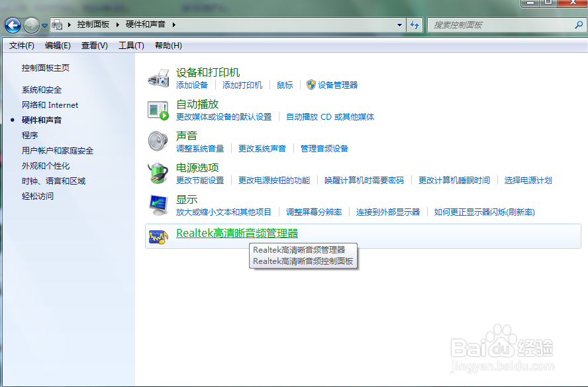Click 选择电源计划 link
Viewport: 588px width, 387px height.
[x=528, y=181]
